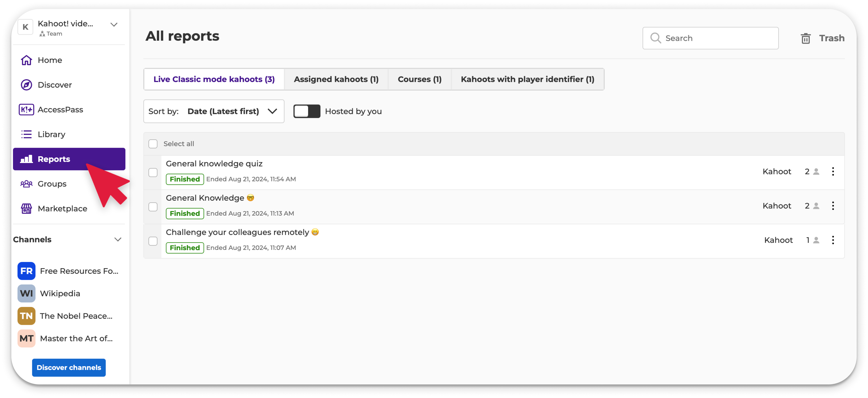
Task: Click the Wikipedia channel WI icon
Action: pos(26,294)
